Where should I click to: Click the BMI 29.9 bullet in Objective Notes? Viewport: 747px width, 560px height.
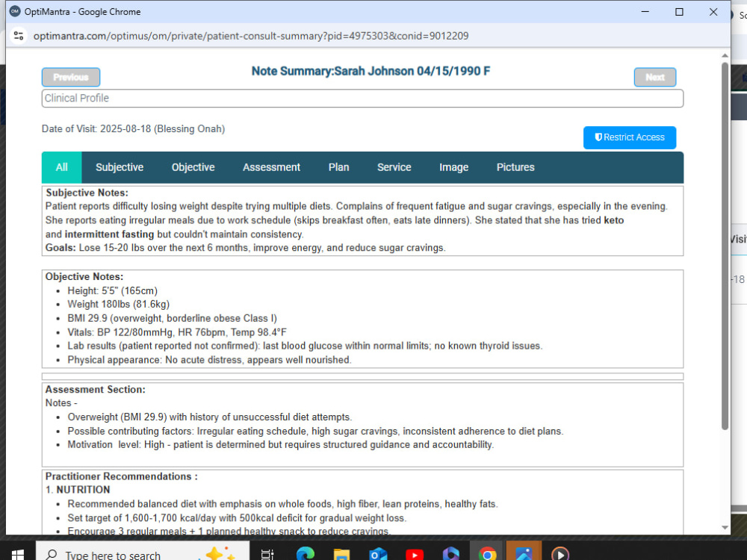tap(172, 318)
